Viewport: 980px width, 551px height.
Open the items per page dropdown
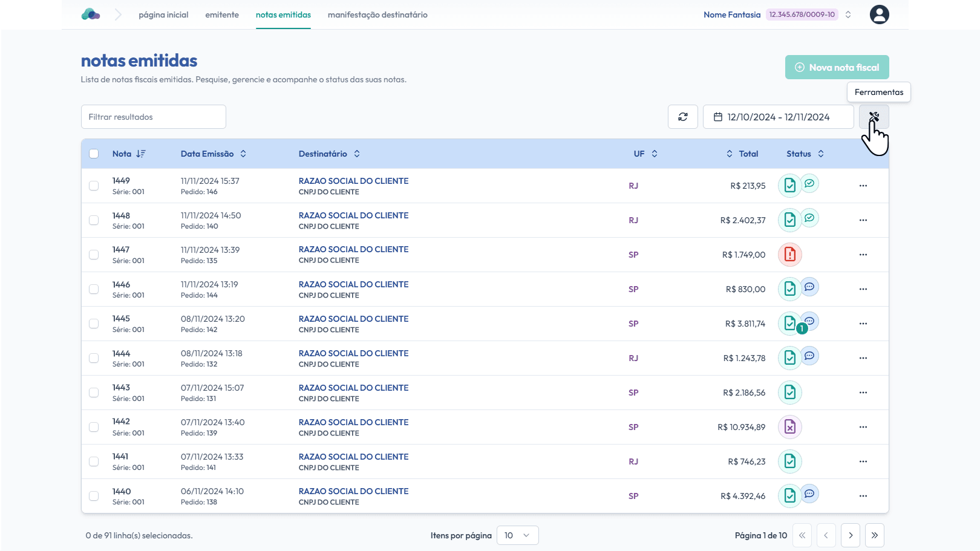tap(517, 535)
